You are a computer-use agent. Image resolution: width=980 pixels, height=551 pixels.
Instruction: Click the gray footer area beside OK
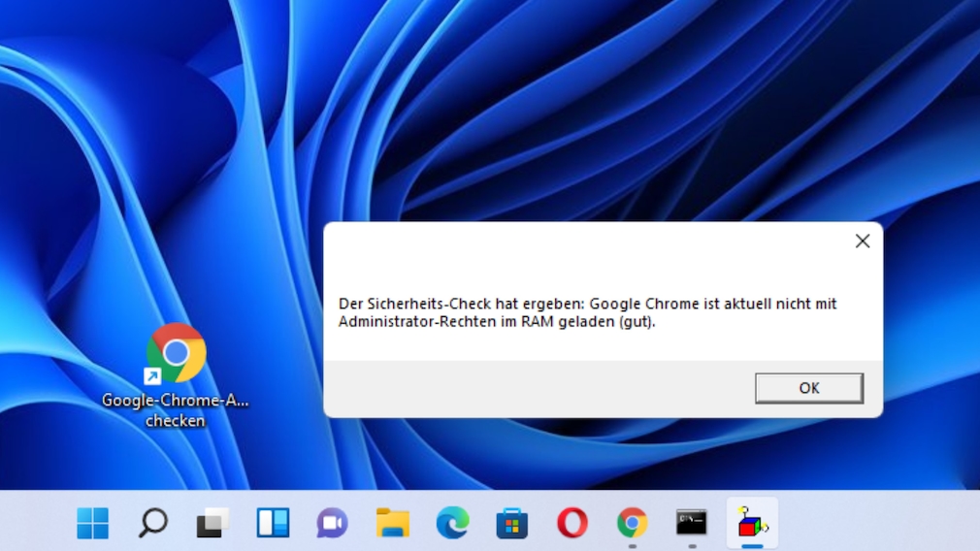(534, 388)
